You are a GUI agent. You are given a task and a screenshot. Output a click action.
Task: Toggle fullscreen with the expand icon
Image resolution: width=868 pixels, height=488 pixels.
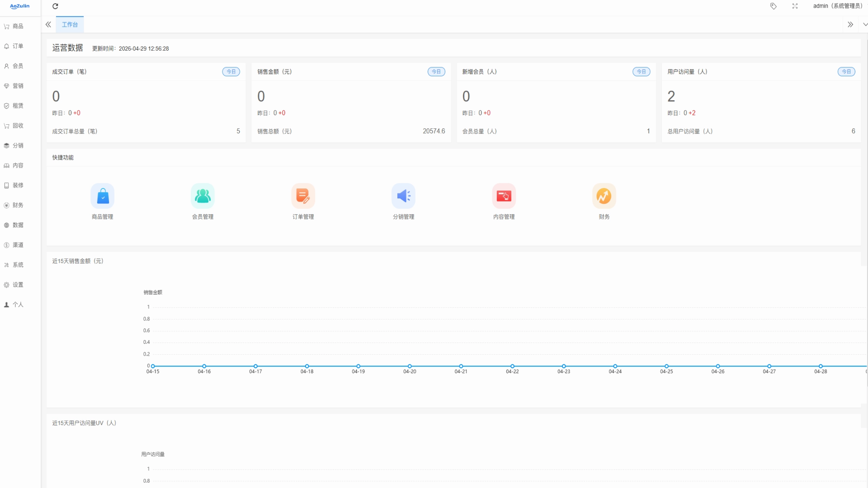click(795, 6)
